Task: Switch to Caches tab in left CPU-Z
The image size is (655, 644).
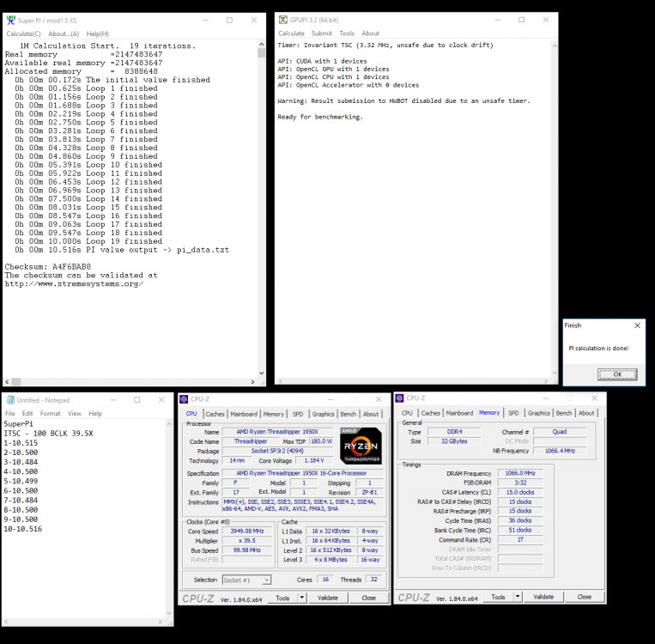Action: point(215,414)
